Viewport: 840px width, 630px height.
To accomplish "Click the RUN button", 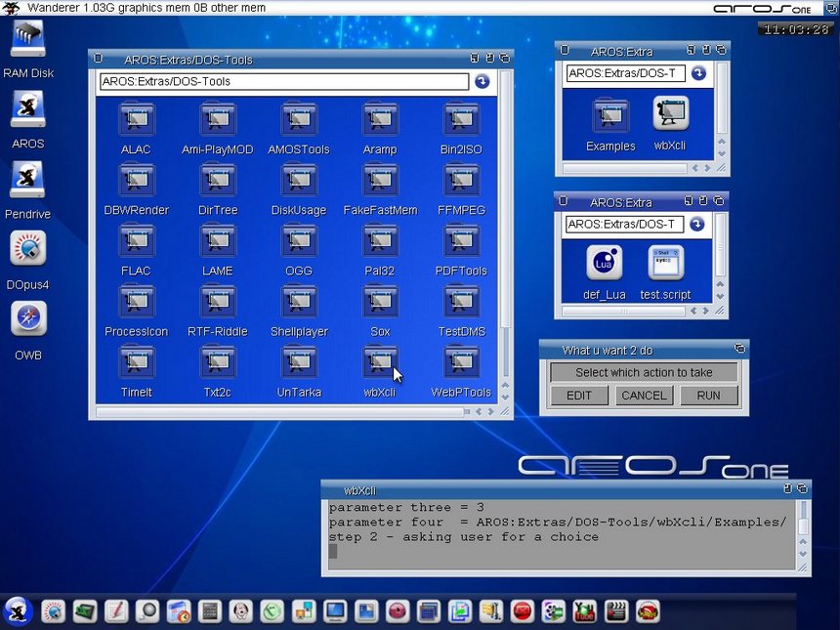I will pos(708,396).
